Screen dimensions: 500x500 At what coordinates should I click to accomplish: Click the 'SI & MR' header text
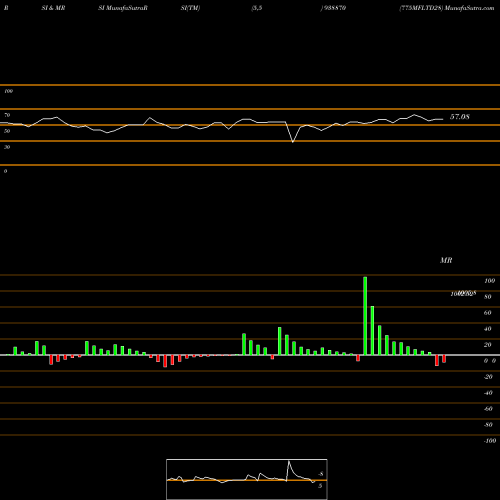tap(53, 8)
